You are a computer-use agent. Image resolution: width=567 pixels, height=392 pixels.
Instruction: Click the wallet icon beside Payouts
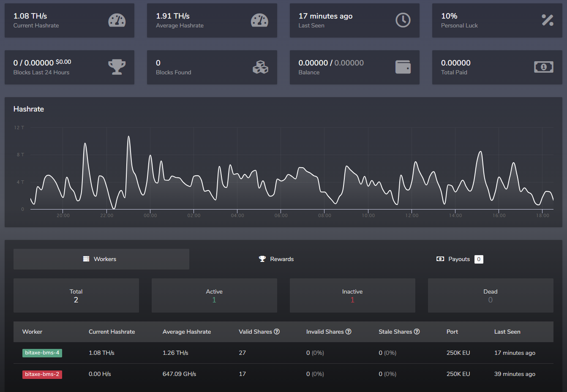coord(440,259)
